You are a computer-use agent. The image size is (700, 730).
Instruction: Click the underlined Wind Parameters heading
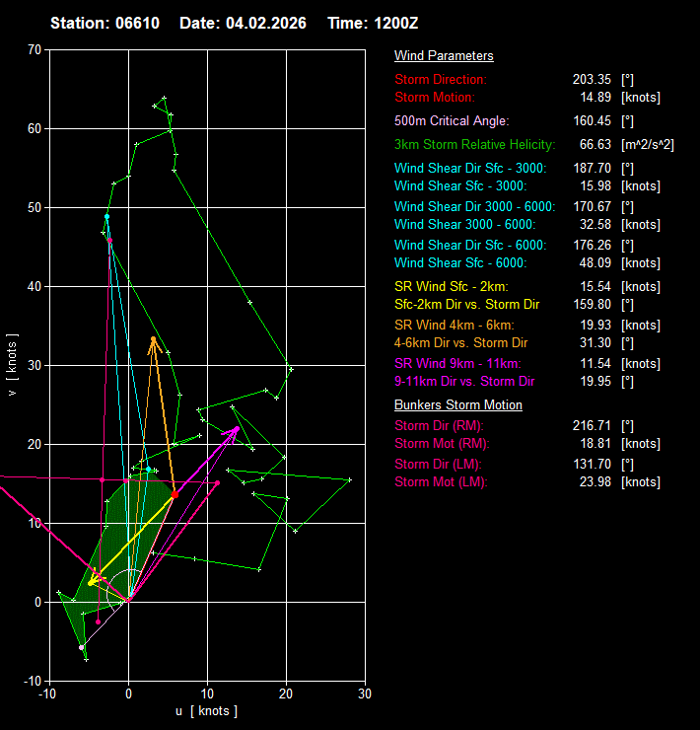coord(444,56)
